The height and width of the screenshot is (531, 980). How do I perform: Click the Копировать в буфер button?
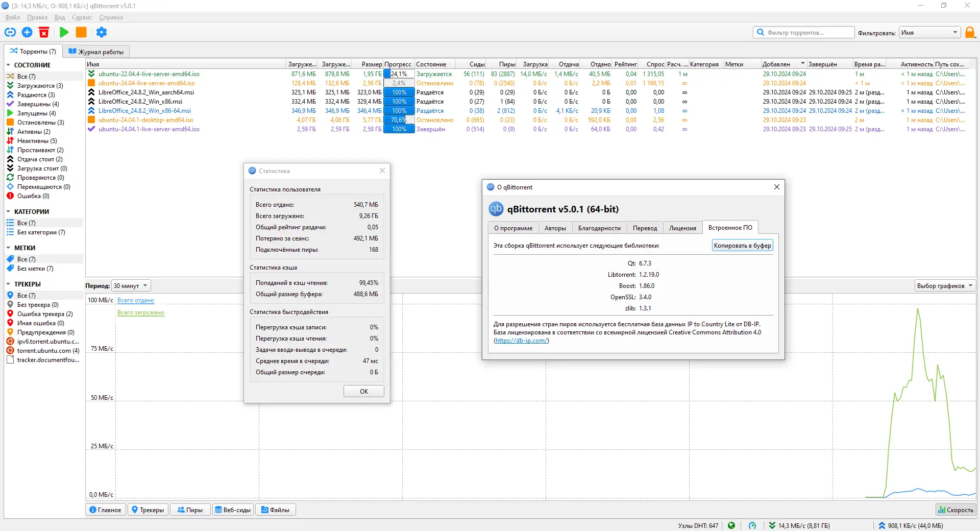click(x=743, y=246)
